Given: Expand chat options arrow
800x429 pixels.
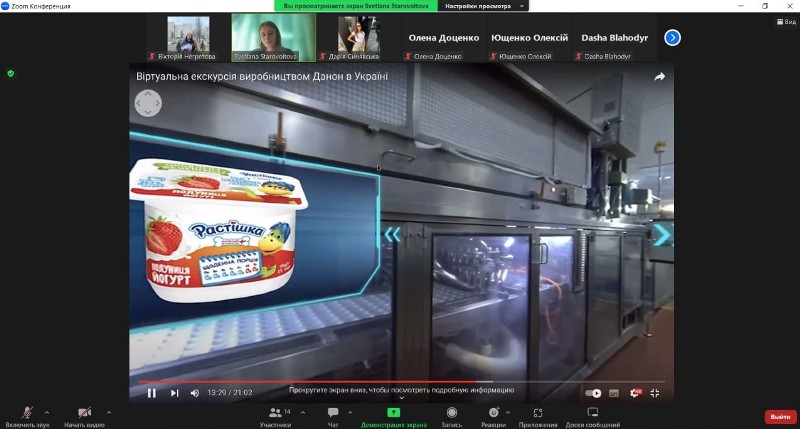Looking at the screenshot, I should 350,412.
